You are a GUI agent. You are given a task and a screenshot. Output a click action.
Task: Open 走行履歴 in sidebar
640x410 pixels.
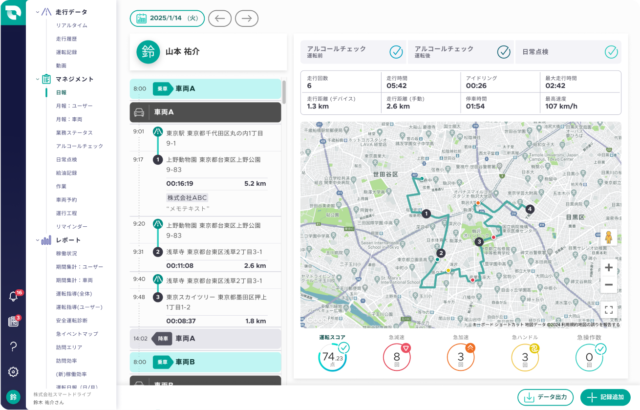pyautogui.click(x=66, y=39)
